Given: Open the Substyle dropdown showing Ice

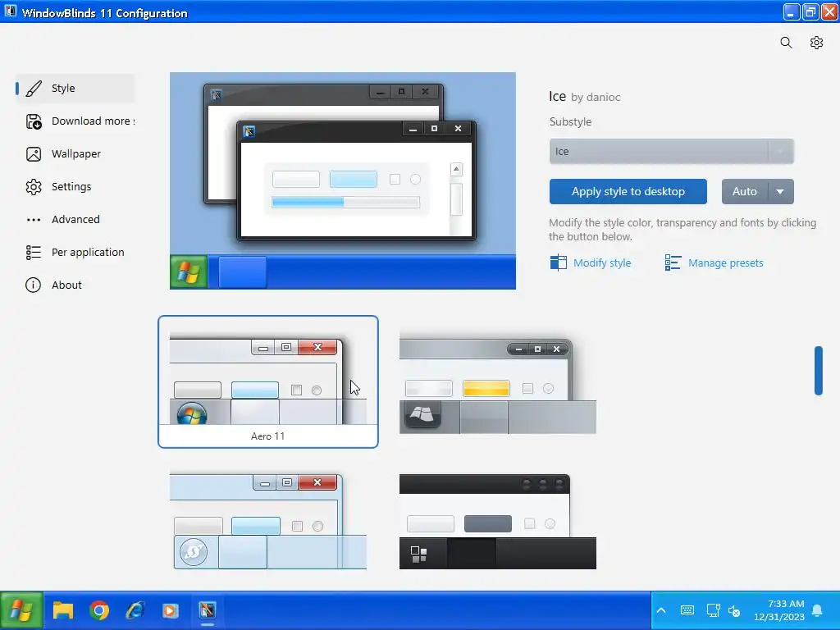Looking at the screenshot, I should 671,152.
